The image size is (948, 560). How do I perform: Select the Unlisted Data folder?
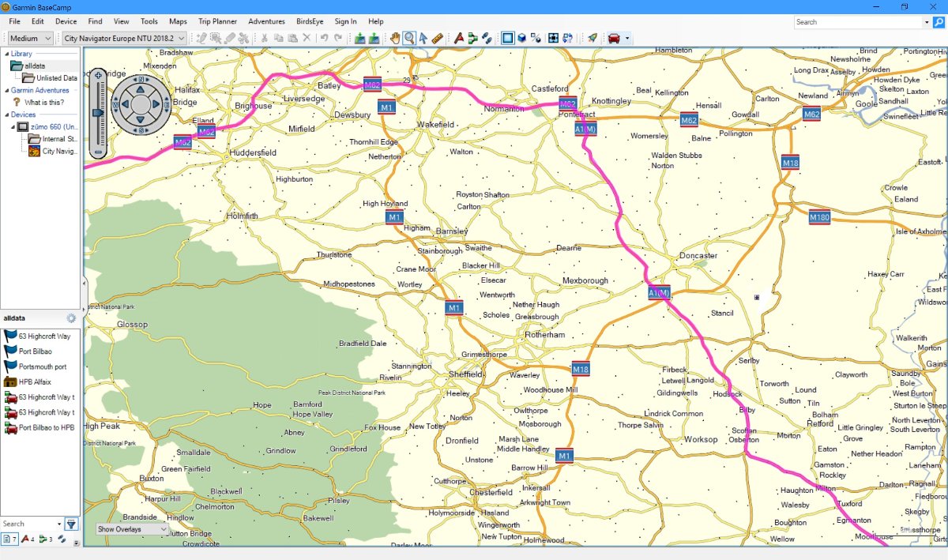tap(50, 78)
